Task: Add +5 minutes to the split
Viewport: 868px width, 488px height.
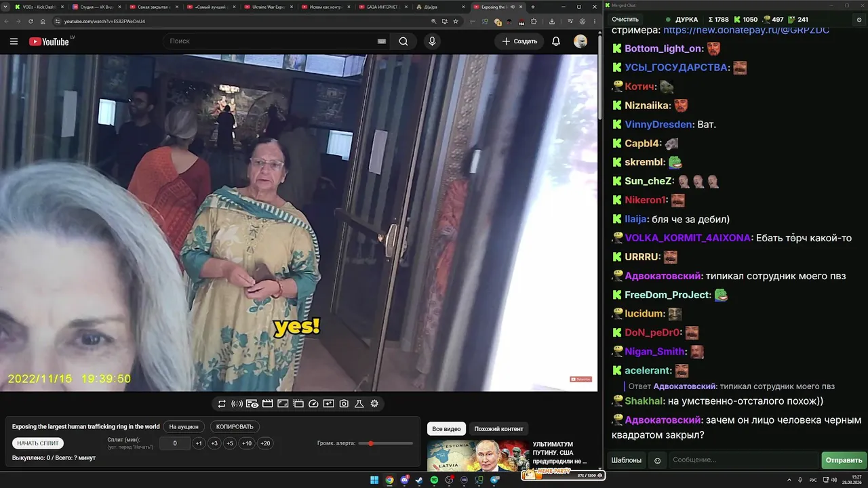Action: click(230, 443)
